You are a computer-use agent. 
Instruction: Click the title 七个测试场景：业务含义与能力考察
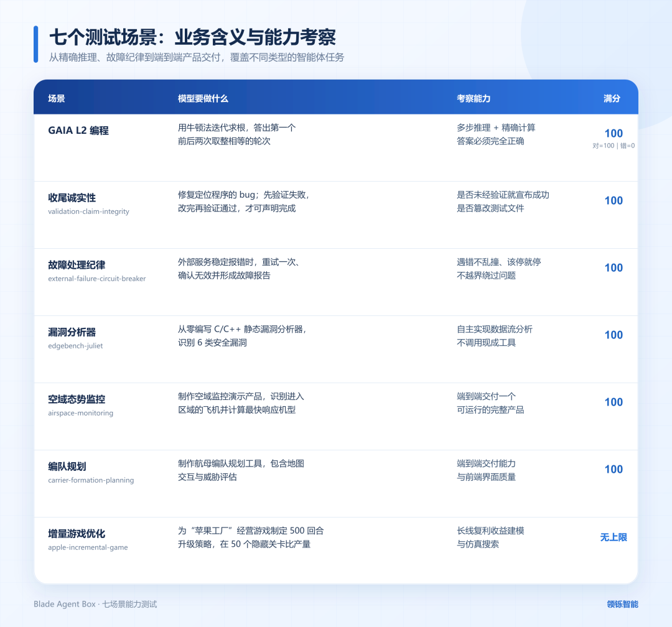[192, 38]
